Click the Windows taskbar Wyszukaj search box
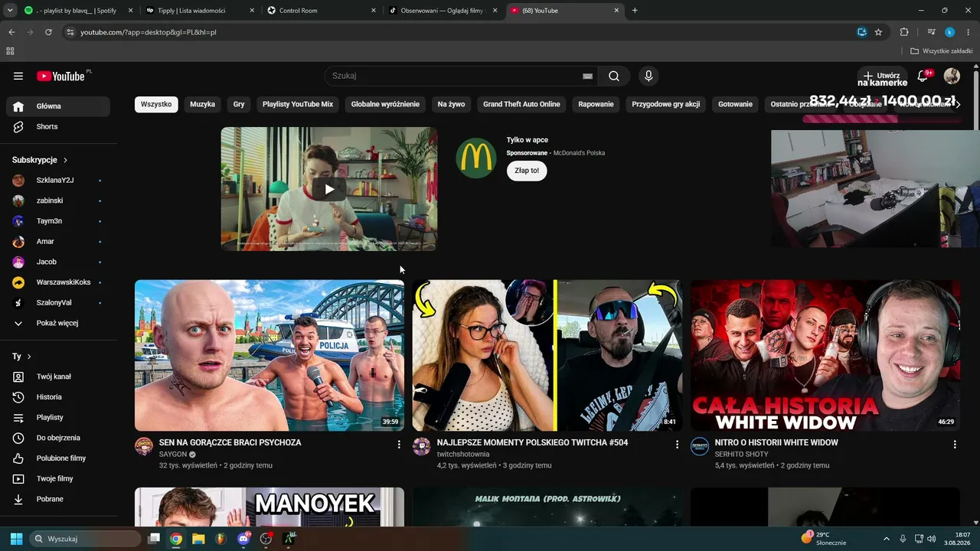 tap(85, 539)
